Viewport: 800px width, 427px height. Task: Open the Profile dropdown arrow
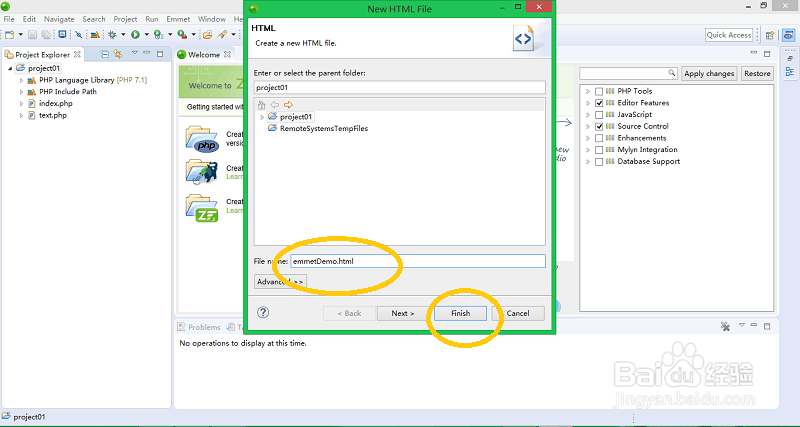click(x=170, y=35)
